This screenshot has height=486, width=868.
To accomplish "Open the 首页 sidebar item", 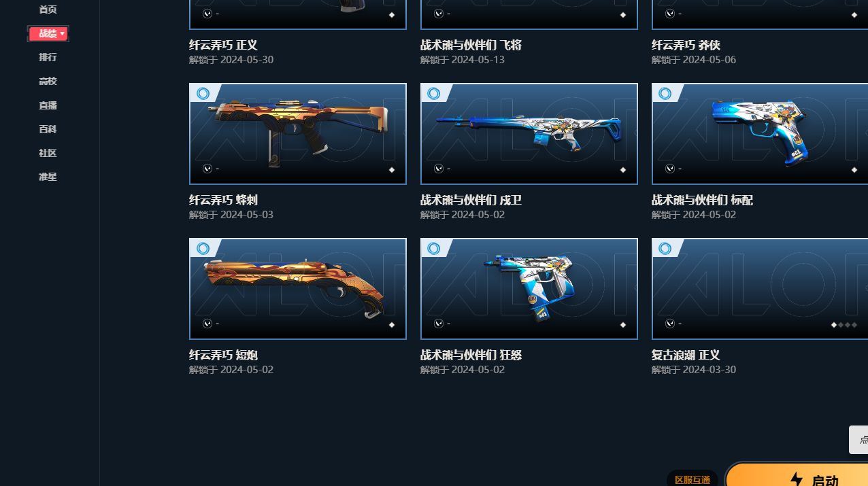I will click(x=48, y=10).
